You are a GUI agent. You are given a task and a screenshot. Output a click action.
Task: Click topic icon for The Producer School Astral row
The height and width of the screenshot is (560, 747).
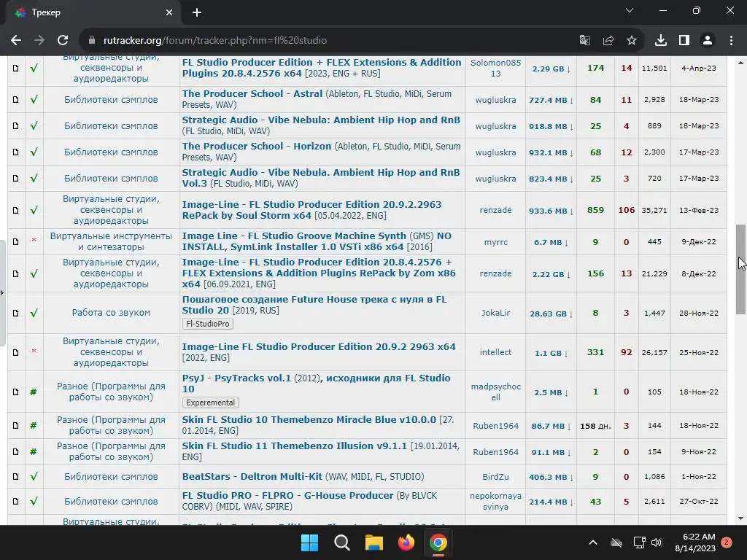click(x=16, y=99)
